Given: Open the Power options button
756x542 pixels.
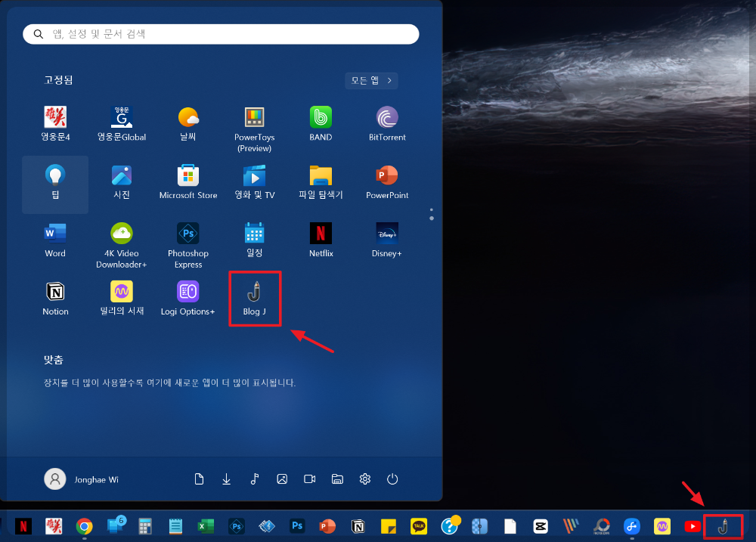Looking at the screenshot, I should [x=392, y=479].
